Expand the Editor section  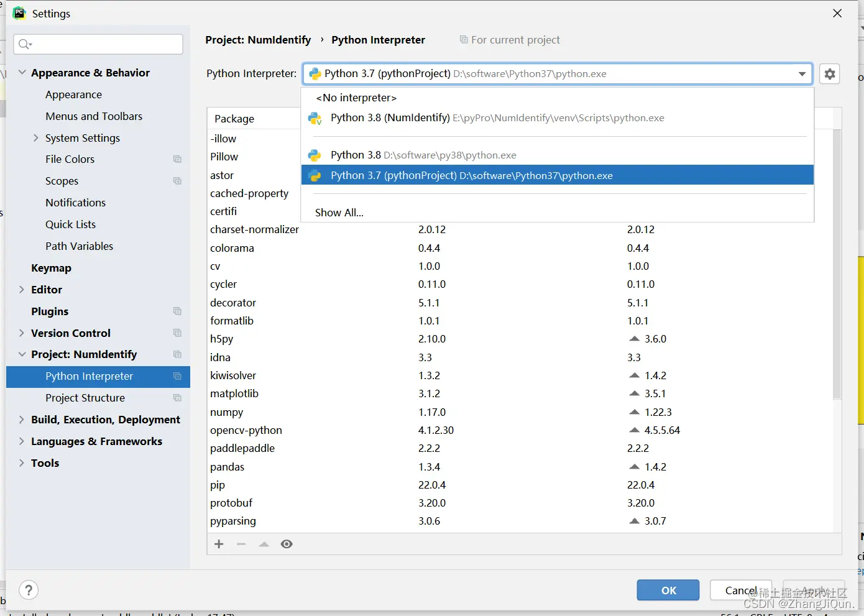[22, 290]
